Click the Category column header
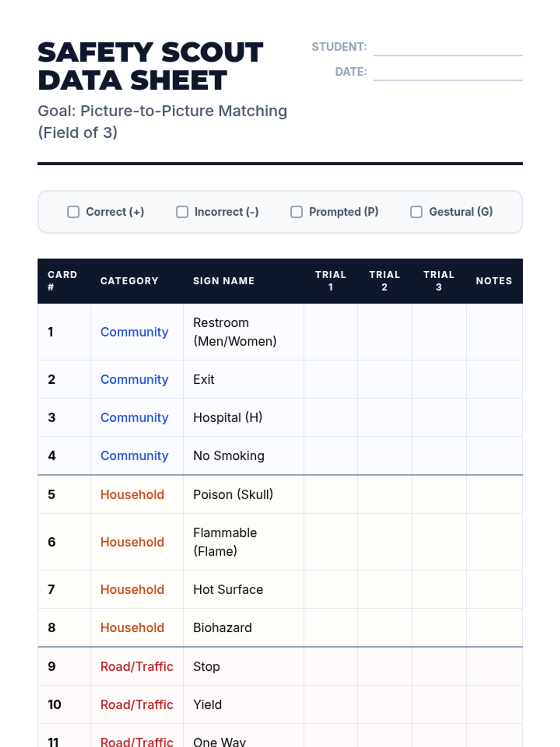This screenshot has width=560, height=747. (129, 281)
